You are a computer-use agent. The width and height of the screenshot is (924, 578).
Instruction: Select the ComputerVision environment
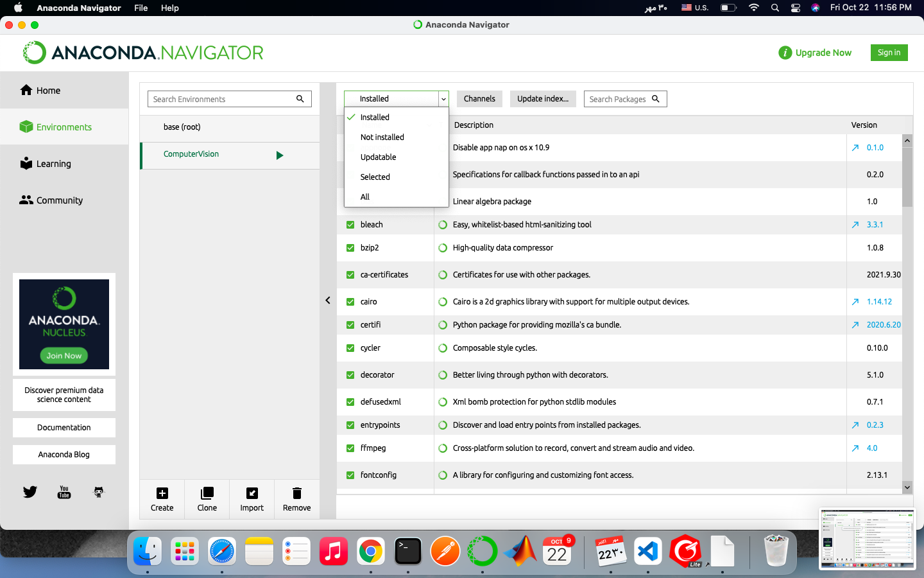(230, 155)
